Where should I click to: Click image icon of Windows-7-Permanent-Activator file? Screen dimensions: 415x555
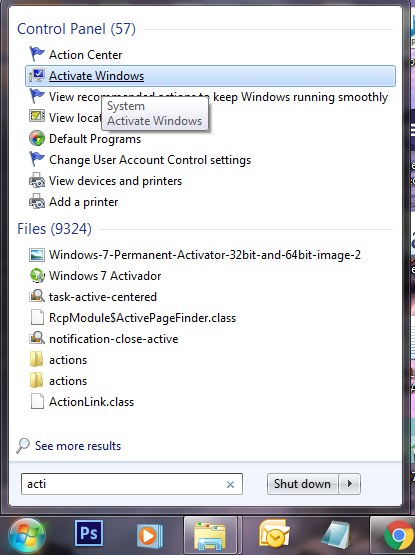tap(36, 255)
